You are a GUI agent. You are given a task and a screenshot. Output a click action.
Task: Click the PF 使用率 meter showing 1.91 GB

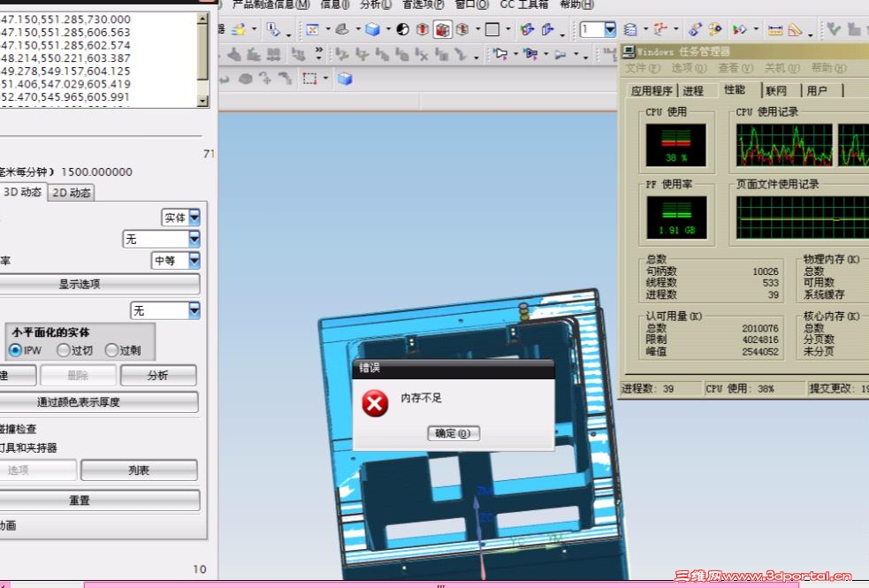point(676,218)
